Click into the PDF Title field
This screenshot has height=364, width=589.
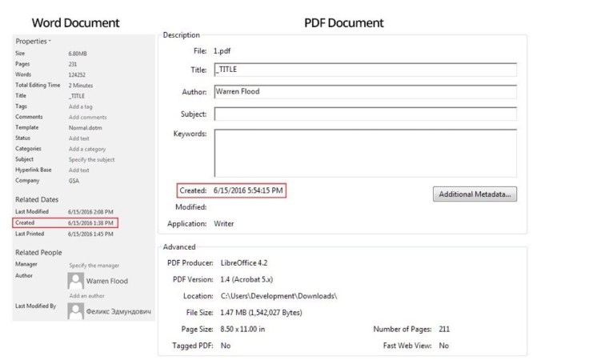(x=365, y=70)
